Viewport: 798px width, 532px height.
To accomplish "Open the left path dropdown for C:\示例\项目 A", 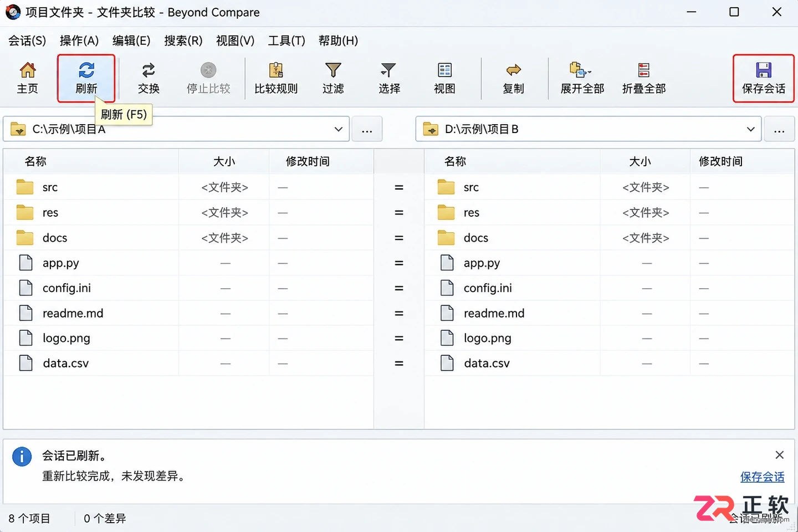I will pyautogui.click(x=338, y=129).
